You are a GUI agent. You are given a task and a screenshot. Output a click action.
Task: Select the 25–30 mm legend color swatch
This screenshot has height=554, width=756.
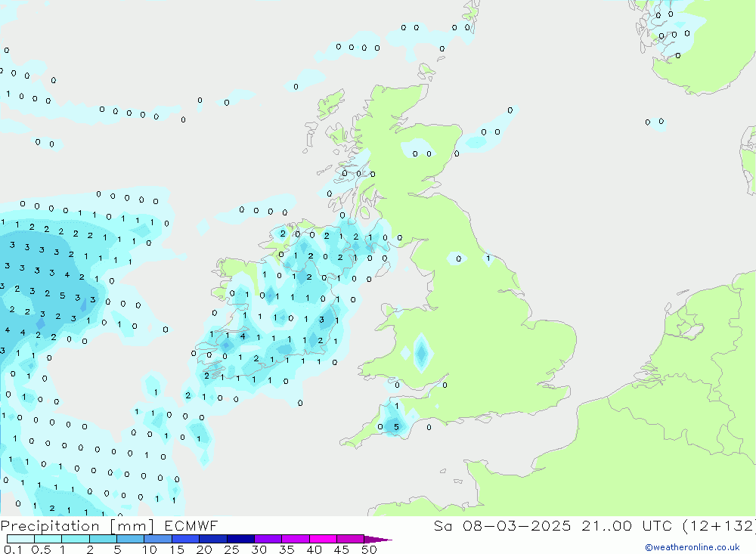click(x=240, y=539)
